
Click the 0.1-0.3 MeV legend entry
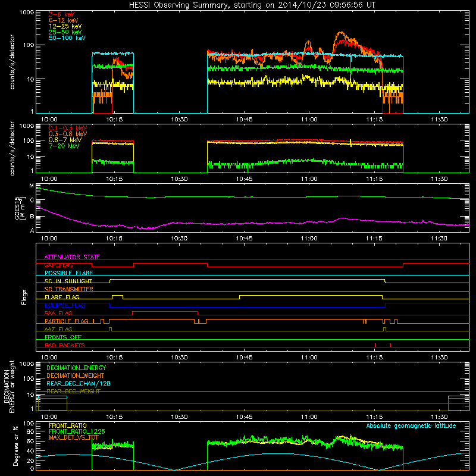pos(68,128)
